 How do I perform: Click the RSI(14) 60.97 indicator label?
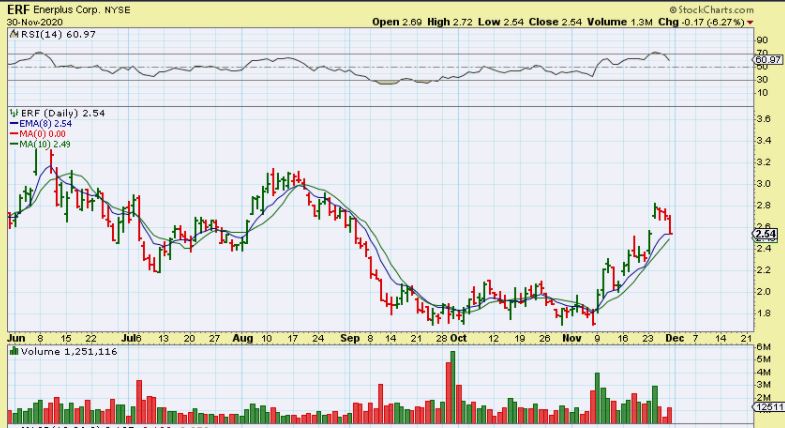coord(58,35)
